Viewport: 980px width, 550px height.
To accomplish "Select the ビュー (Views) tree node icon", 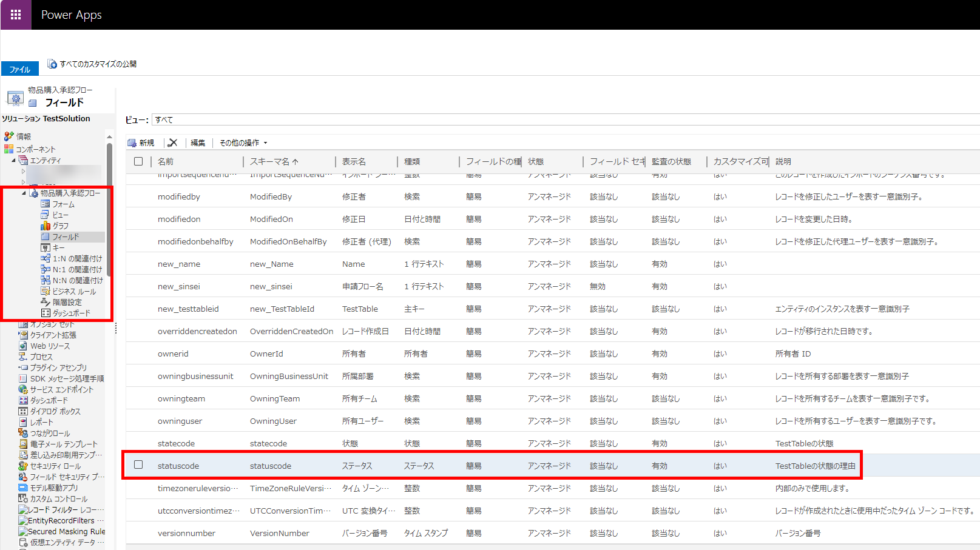I will click(x=45, y=215).
